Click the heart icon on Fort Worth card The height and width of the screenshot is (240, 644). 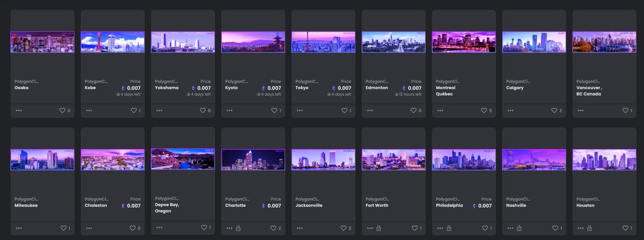(414, 228)
